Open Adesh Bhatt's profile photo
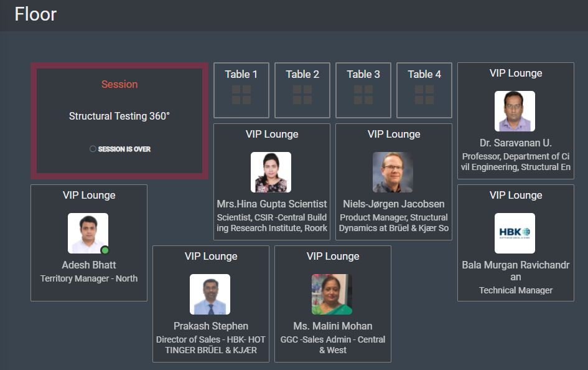Image resolution: width=588 pixels, height=370 pixels. click(x=88, y=233)
